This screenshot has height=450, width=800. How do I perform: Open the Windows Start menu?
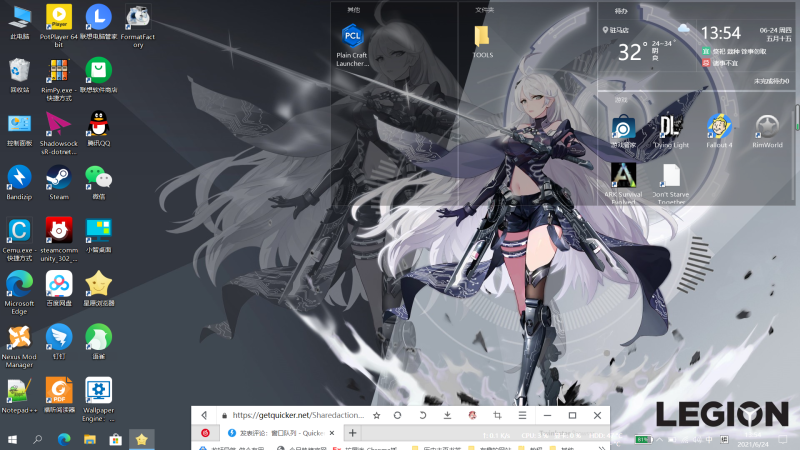pyautogui.click(x=12, y=439)
